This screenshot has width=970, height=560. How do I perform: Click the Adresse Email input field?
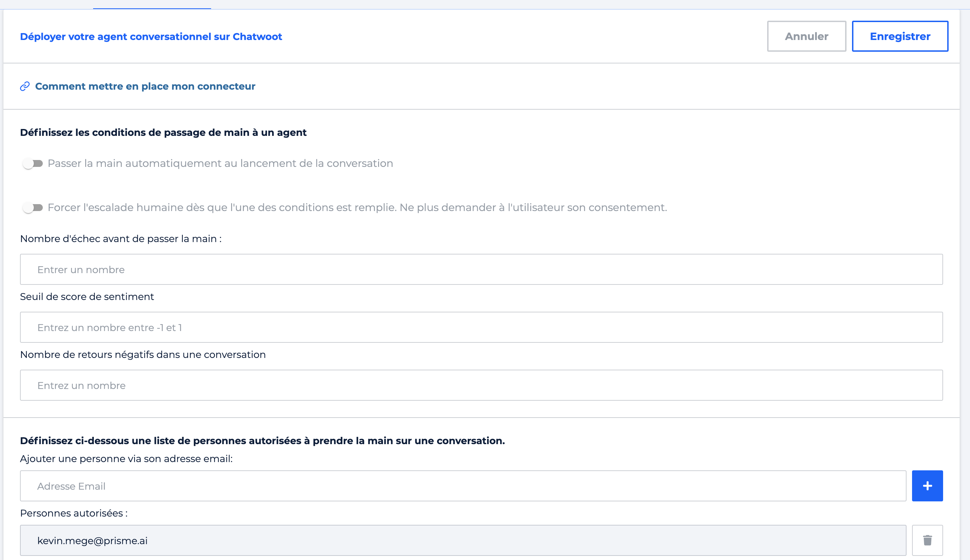coord(463,486)
